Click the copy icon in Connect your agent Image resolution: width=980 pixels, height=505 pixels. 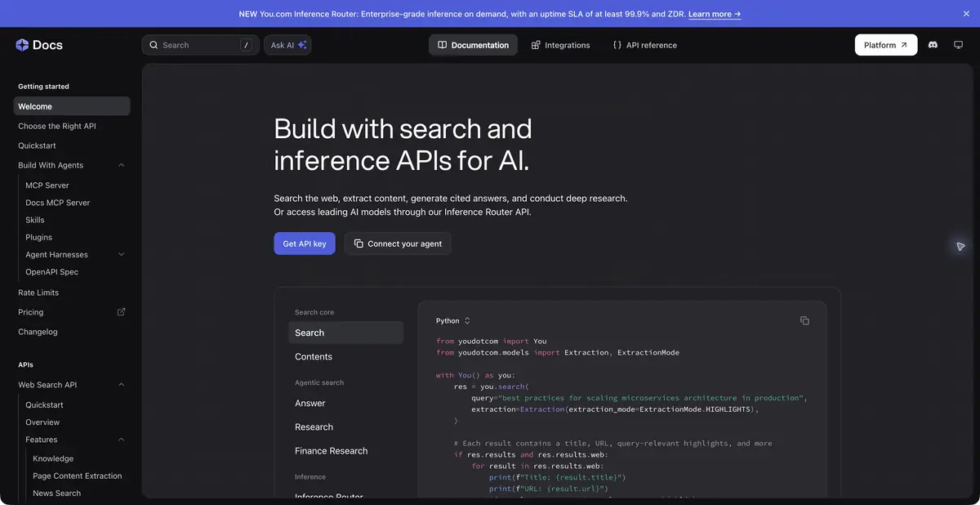(359, 244)
